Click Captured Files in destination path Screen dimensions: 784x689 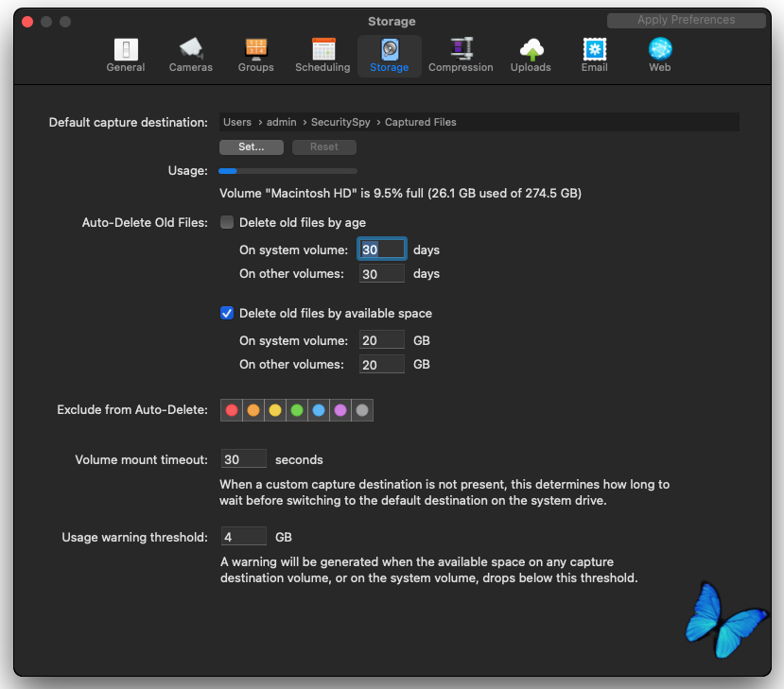[421, 122]
